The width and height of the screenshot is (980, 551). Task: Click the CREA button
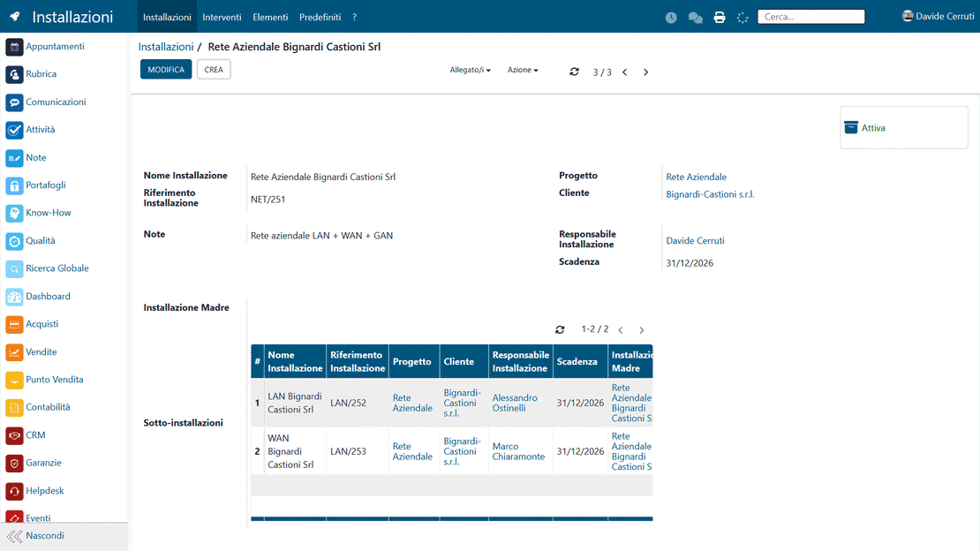click(x=214, y=70)
